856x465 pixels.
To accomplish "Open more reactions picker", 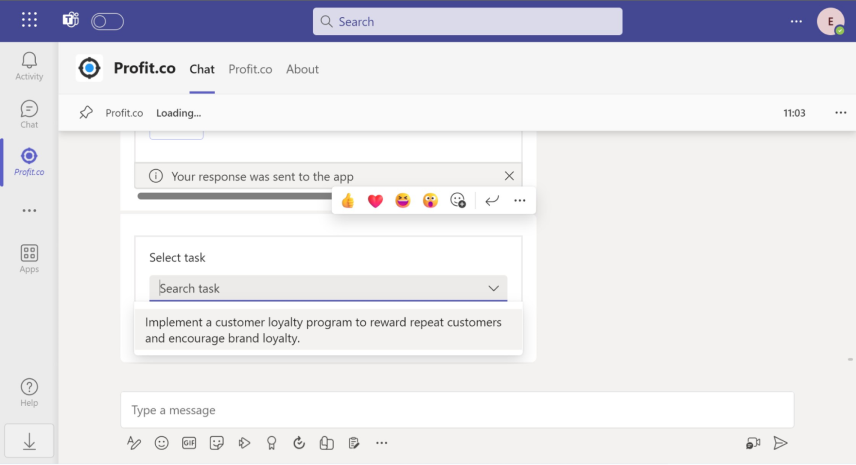I will [x=457, y=201].
